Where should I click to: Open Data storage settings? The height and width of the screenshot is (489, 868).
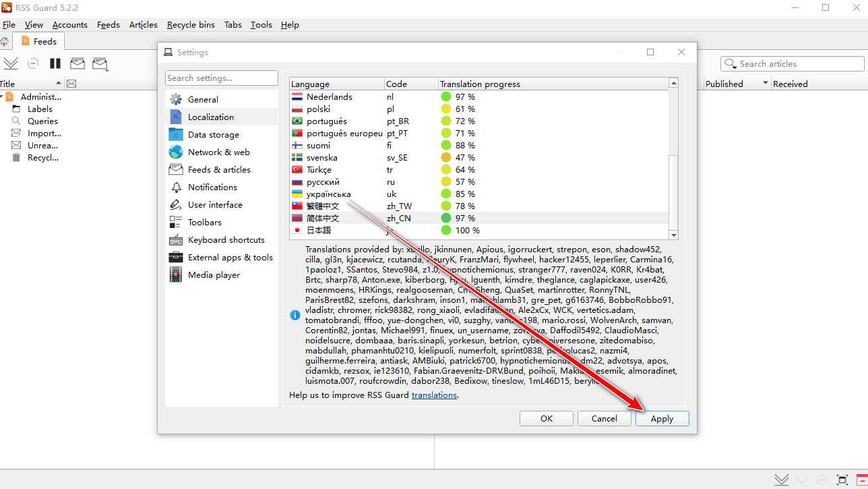point(222,134)
